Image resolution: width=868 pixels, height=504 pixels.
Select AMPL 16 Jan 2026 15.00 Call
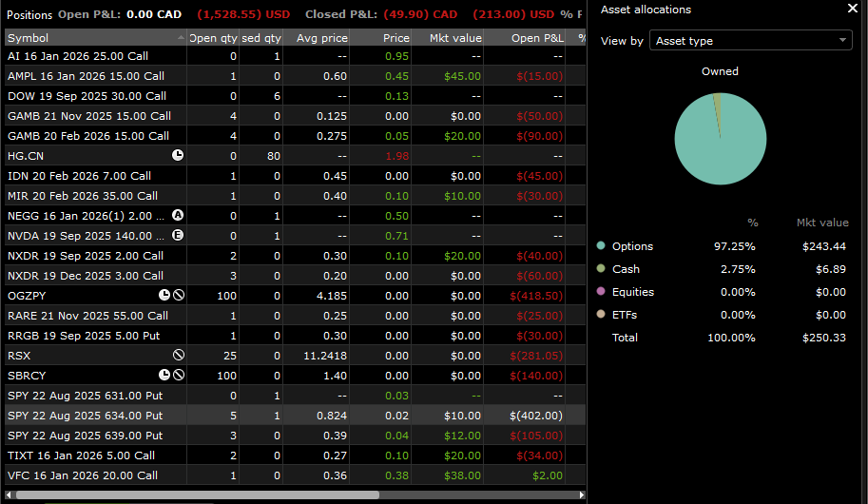[86, 76]
